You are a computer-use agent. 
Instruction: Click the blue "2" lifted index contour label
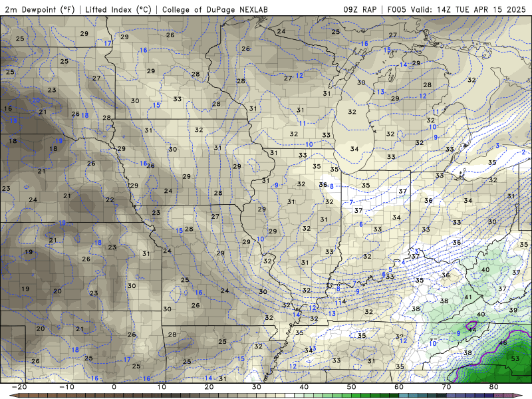pyautogui.click(x=523, y=152)
